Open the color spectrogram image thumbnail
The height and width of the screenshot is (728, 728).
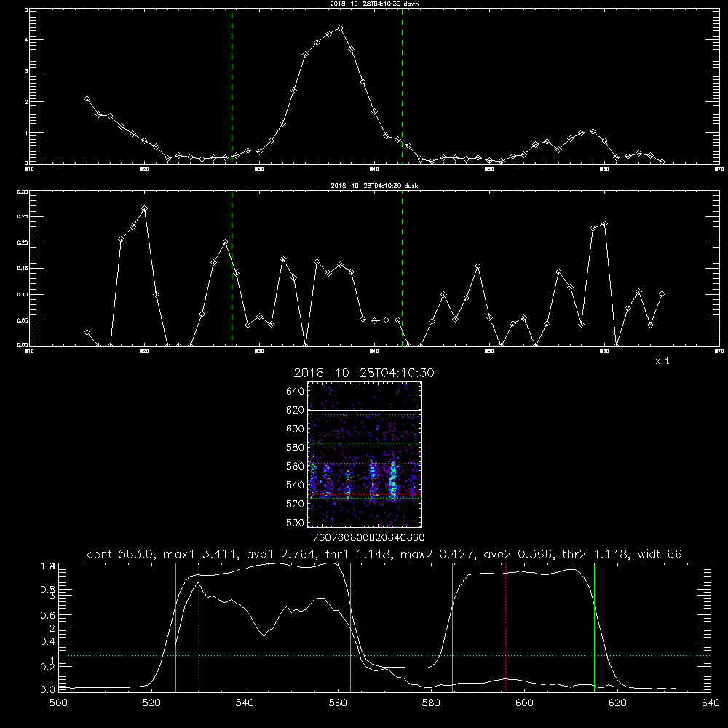click(365, 454)
